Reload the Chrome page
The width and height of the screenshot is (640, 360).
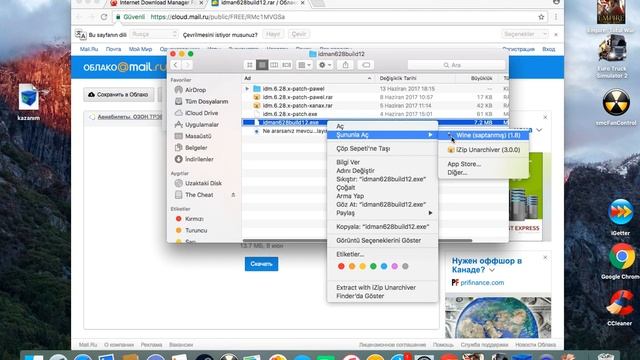104,17
